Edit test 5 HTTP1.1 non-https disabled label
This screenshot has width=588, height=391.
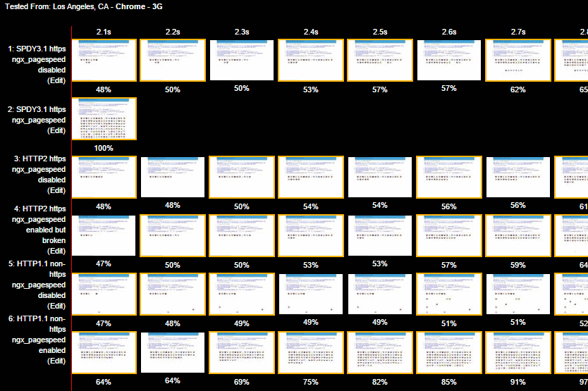[56, 306]
